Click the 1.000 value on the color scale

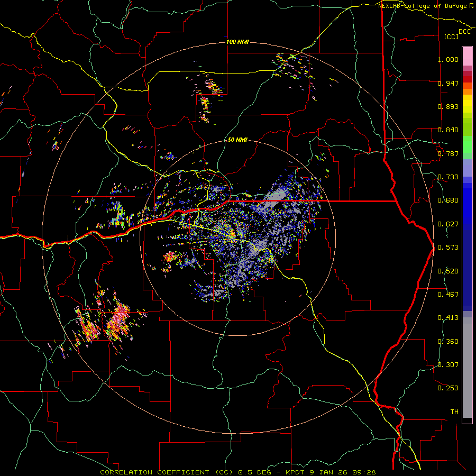click(448, 59)
